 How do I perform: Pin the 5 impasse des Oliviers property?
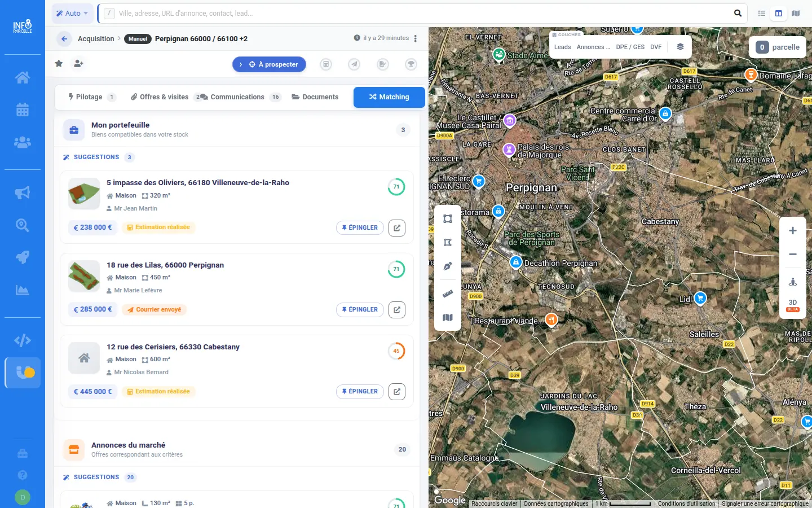(x=360, y=227)
